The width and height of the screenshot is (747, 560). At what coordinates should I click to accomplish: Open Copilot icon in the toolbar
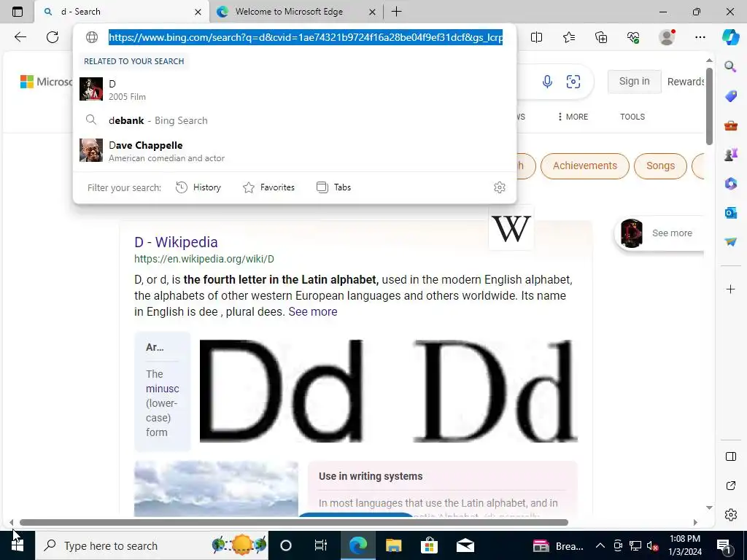pyautogui.click(x=730, y=37)
